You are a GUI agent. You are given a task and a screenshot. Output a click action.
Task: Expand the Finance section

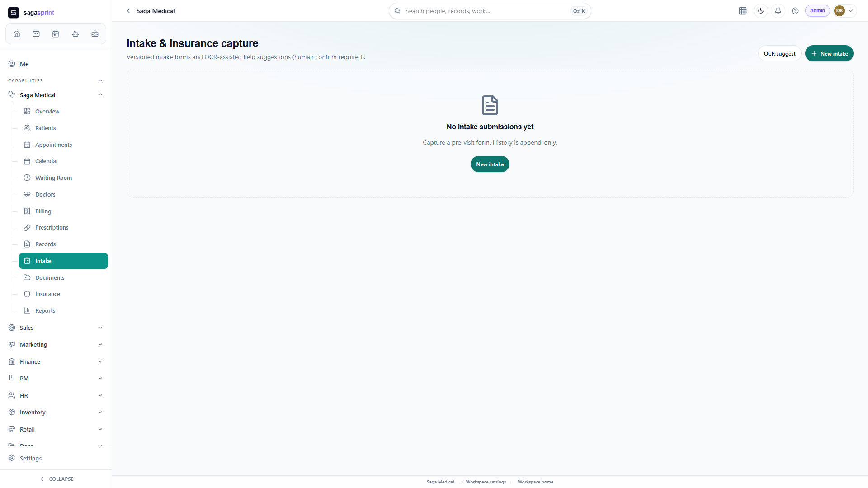56,361
